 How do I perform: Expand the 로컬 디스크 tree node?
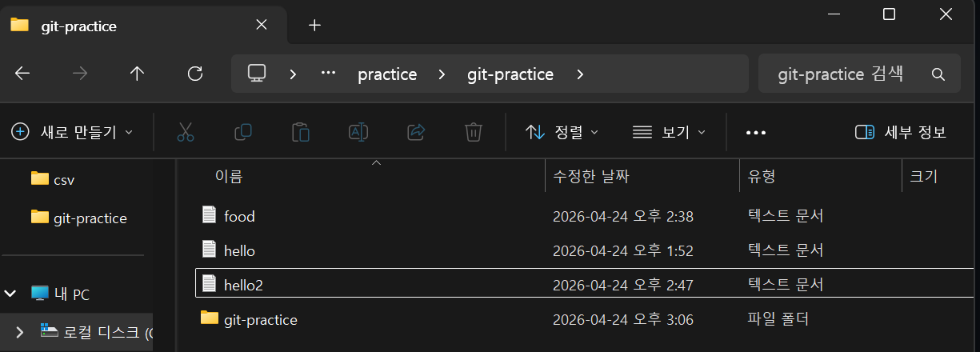coord(20,331)
